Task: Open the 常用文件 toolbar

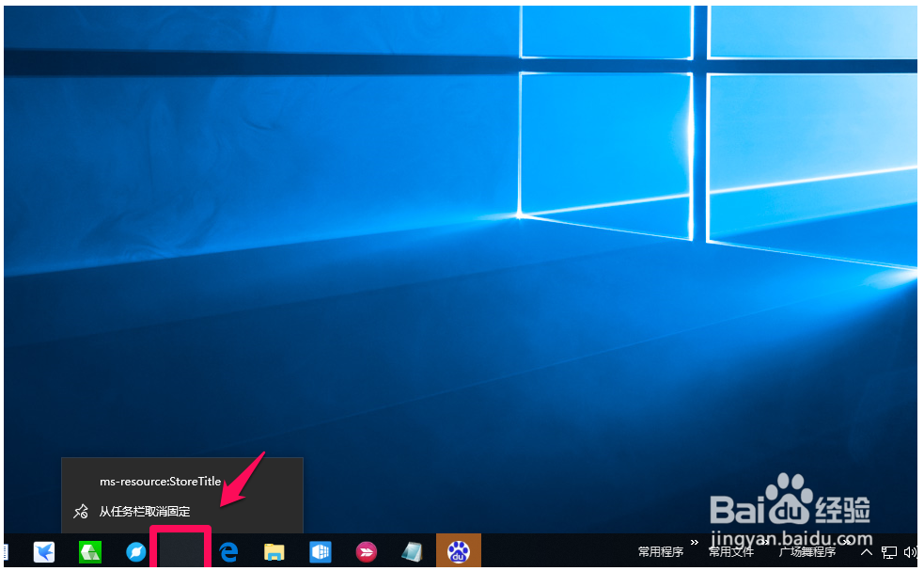Action: tap(730, 552)
